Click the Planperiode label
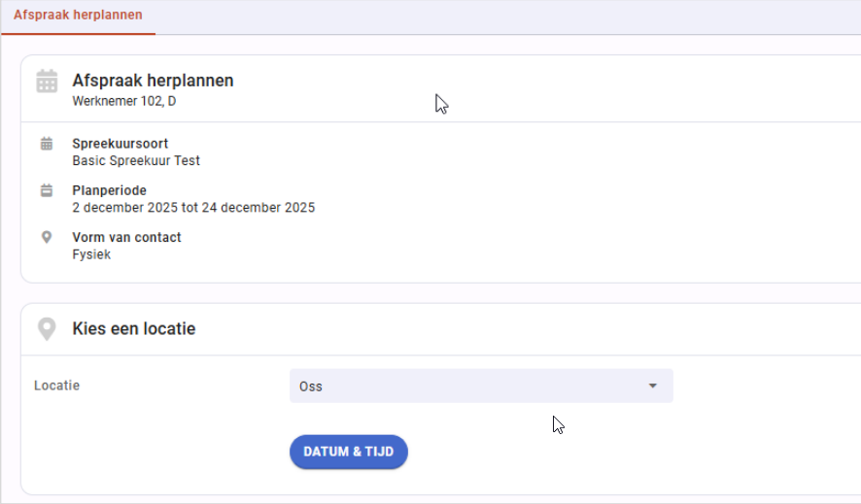The height and width of the screenshot is (504, 861). tap(109, 190)
